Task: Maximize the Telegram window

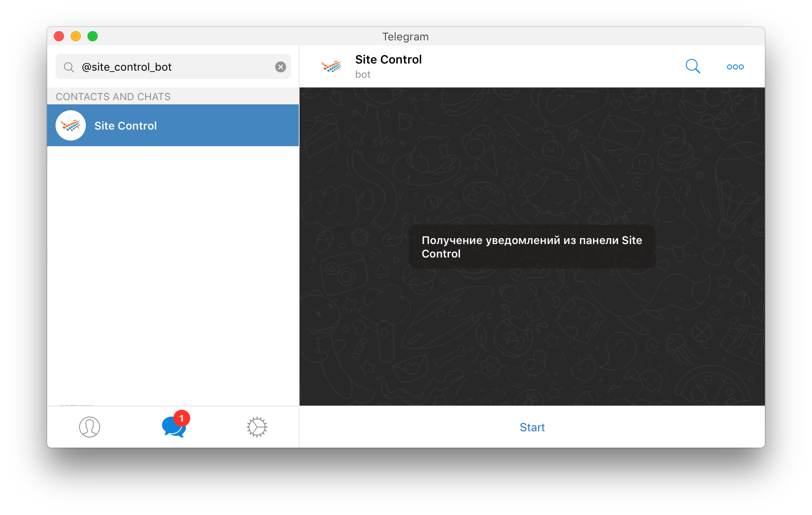Action: click(93, 37)
